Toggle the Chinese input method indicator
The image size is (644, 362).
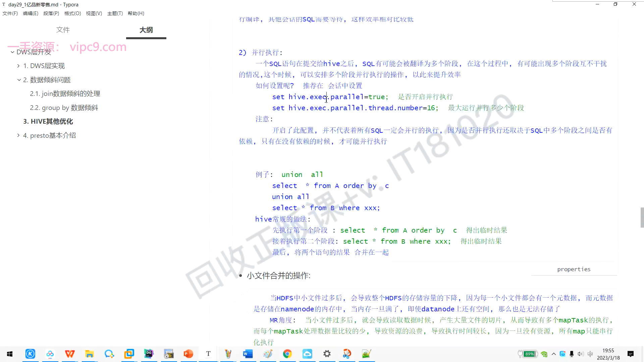pyautogui.click(x=590, y=354)
